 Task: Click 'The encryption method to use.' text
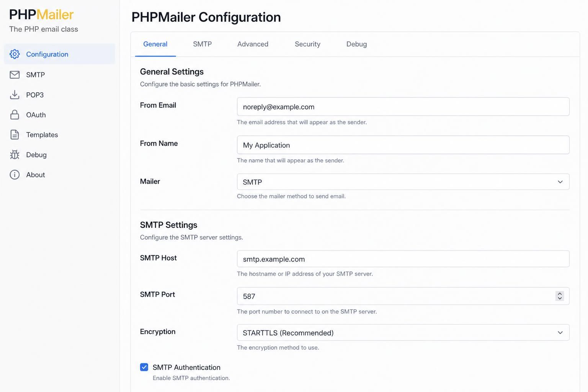pyautogui.click(x=278, y=348)
